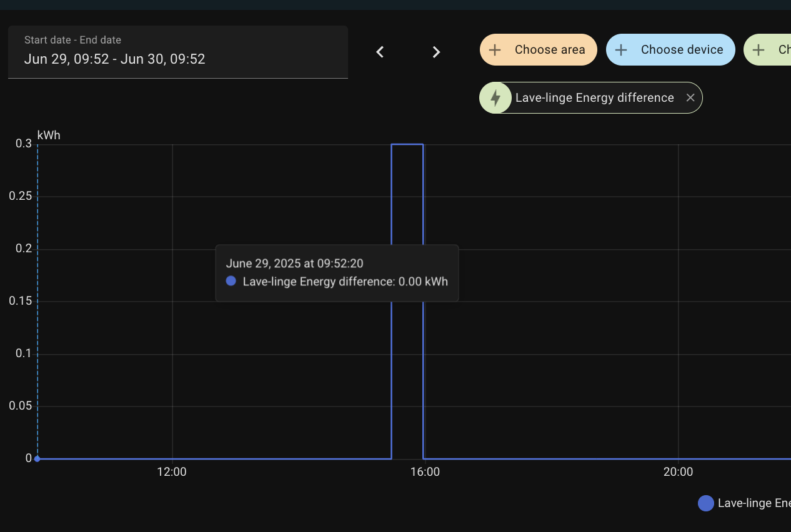Click the 12:00 time axis label
Screen dimensions: 791x532
(x=172, y=472)
